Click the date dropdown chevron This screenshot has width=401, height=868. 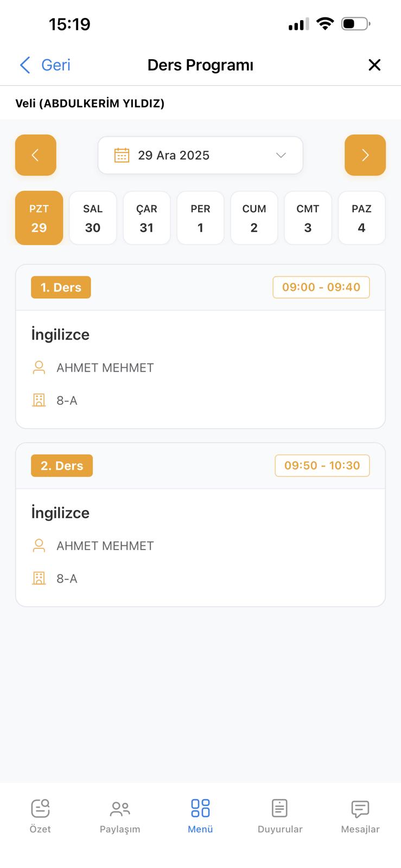[281, 155]
